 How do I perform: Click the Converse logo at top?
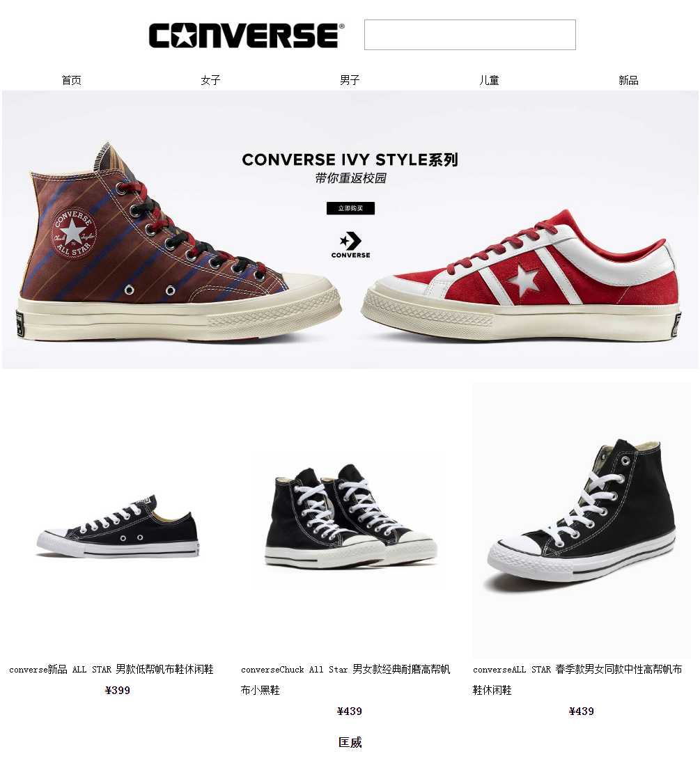pos(247,35)
